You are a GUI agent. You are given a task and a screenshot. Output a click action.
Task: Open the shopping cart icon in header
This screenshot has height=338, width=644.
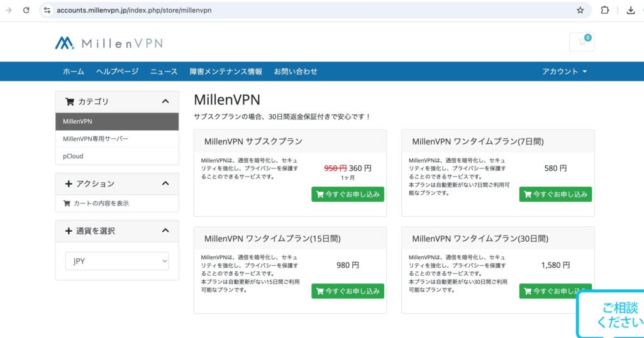582,42
